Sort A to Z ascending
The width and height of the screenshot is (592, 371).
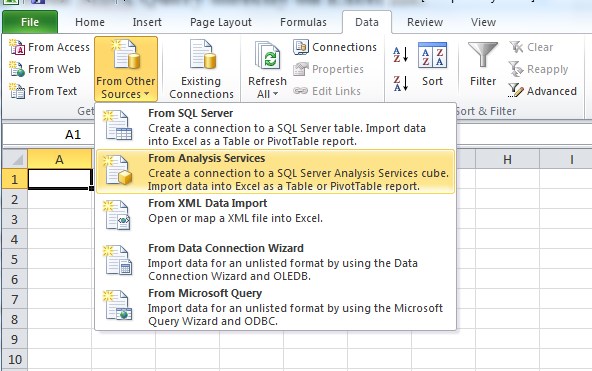point(401,54)
